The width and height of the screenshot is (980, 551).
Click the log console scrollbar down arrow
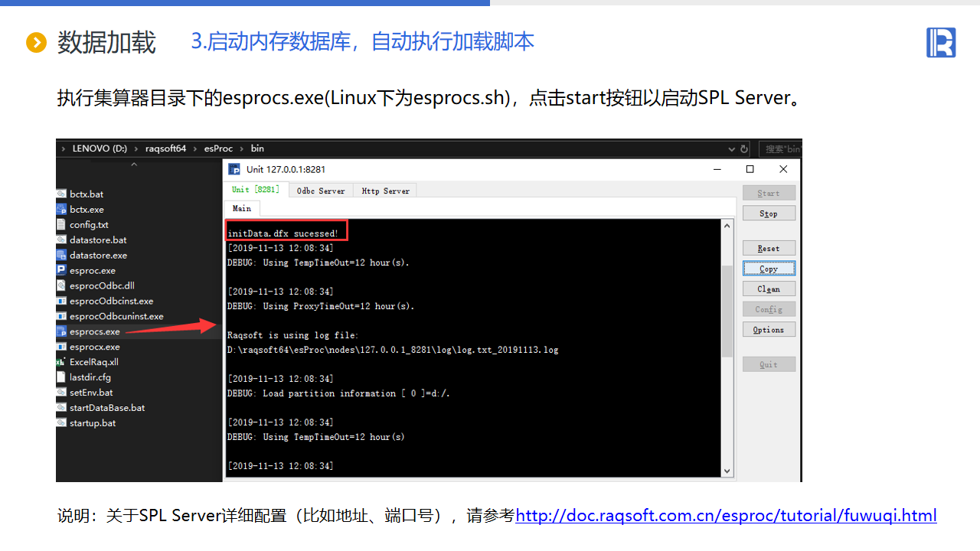pos(727,471)
